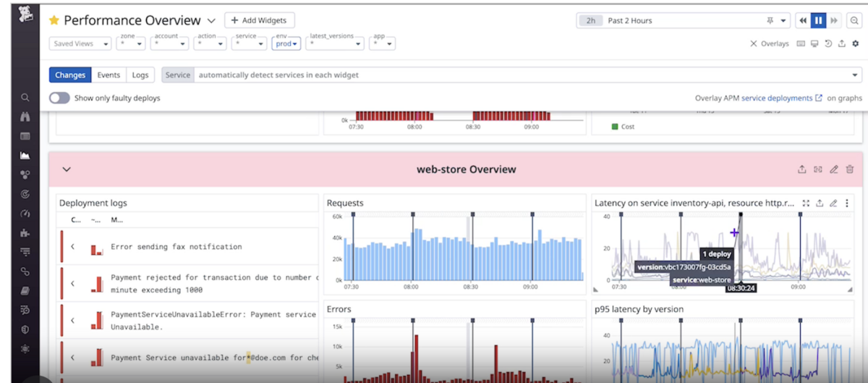
Task: Open the binoculars icon in sidebar
Action: tap(25, 117)
